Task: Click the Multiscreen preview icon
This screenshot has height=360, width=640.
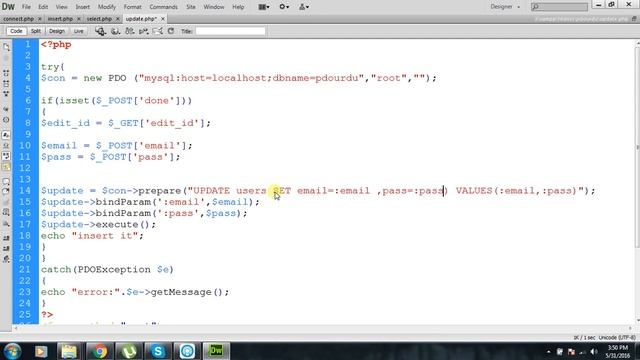Action: (x=100, y=31)
